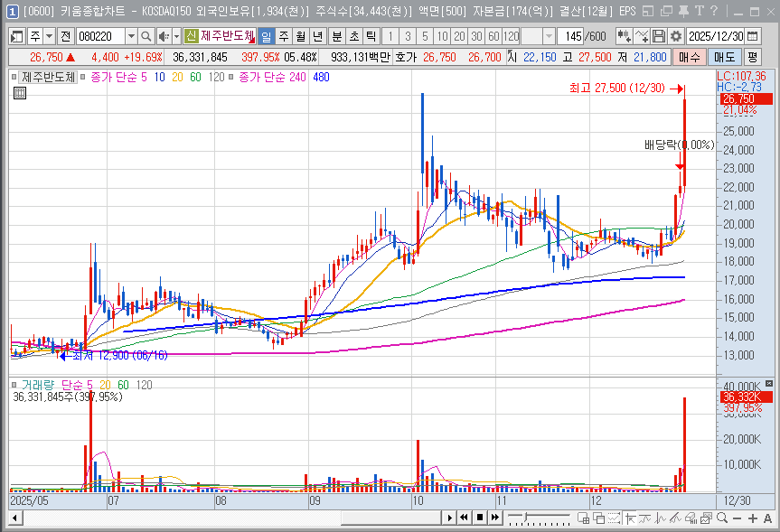The image size is (780, 532).
Task: Click the 매도 sell button
Action: pyautogui.click(x=724, y=57)
